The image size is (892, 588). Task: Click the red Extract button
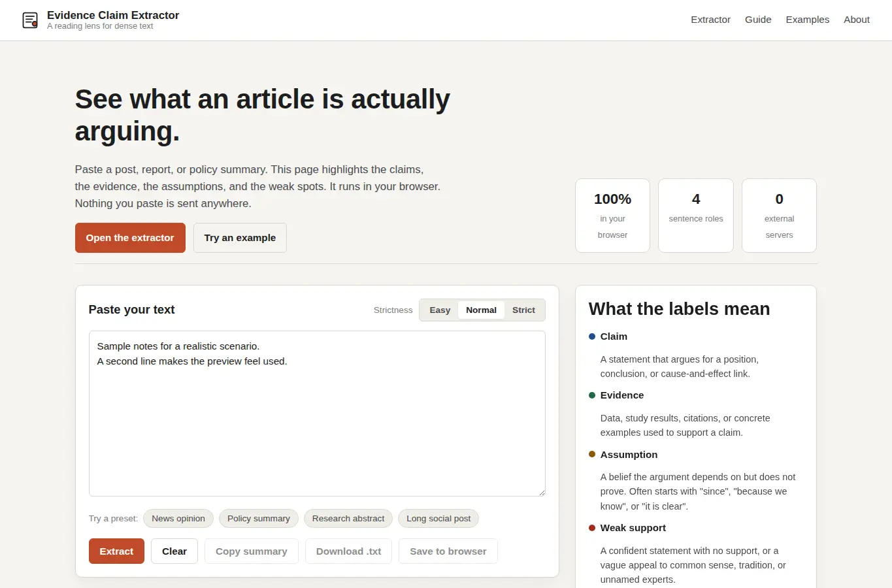point(116,551)
